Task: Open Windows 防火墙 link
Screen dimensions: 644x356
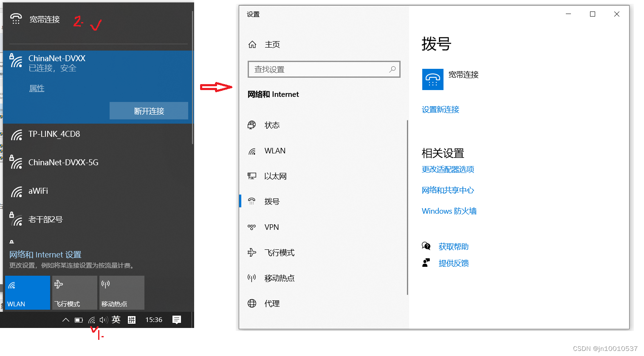Action: (x=449, y=211)
